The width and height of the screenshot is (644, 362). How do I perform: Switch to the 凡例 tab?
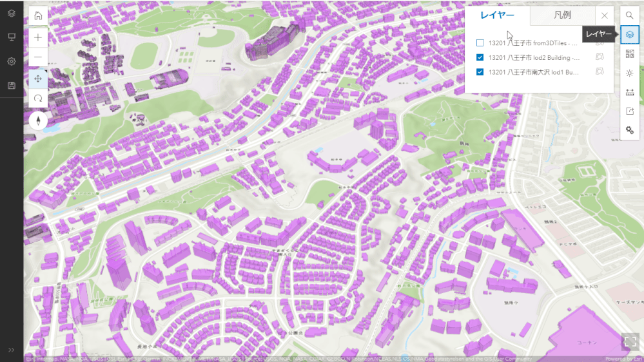tap(562, 15)
